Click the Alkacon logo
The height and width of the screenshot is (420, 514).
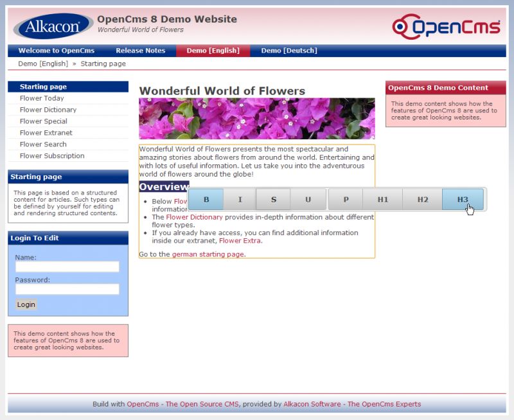[53, 26]
